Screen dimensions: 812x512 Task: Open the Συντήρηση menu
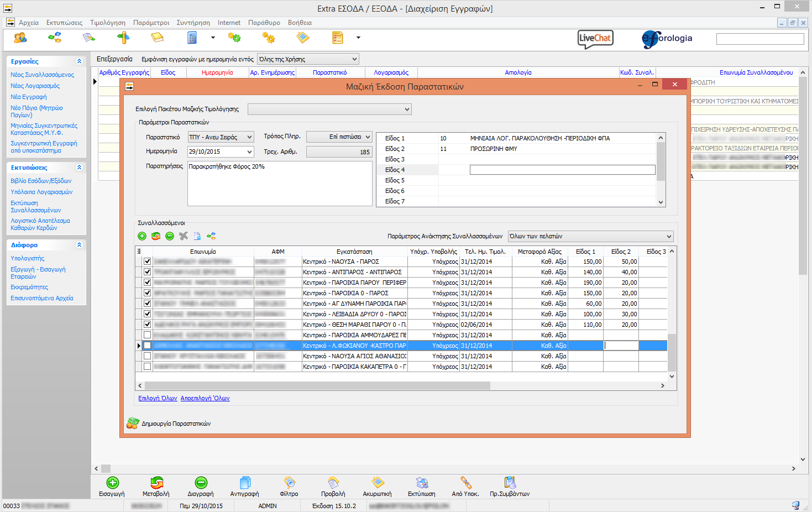(x=193, y=23)
